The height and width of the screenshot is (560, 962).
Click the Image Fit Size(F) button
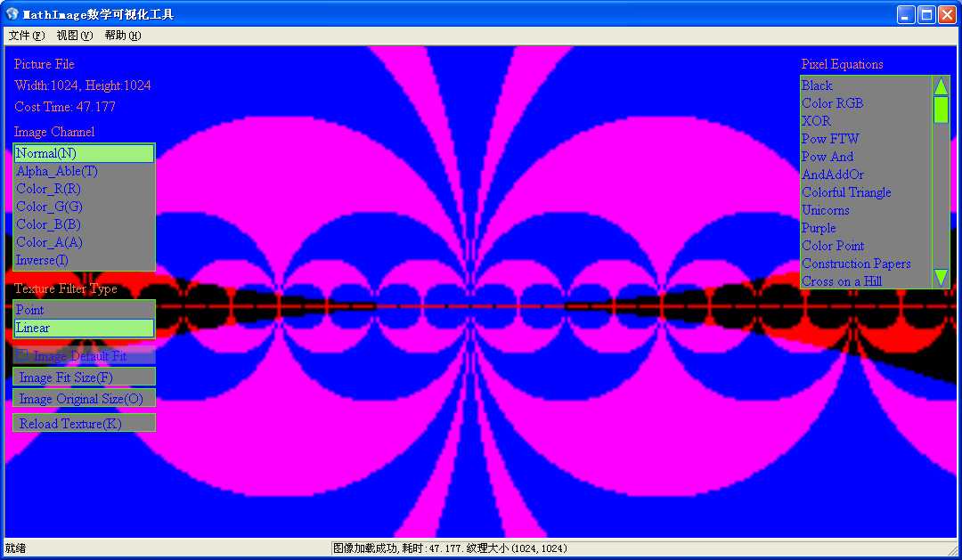point(84,377)
